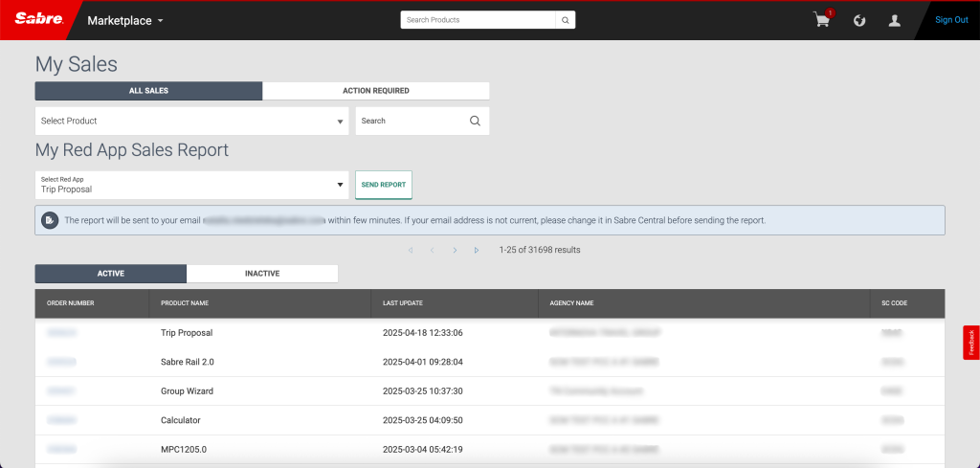Image resolution: width=980 pixels, height=468 pixels.
Task: Open the red Feedback side tab
Action: pos(971,343)
